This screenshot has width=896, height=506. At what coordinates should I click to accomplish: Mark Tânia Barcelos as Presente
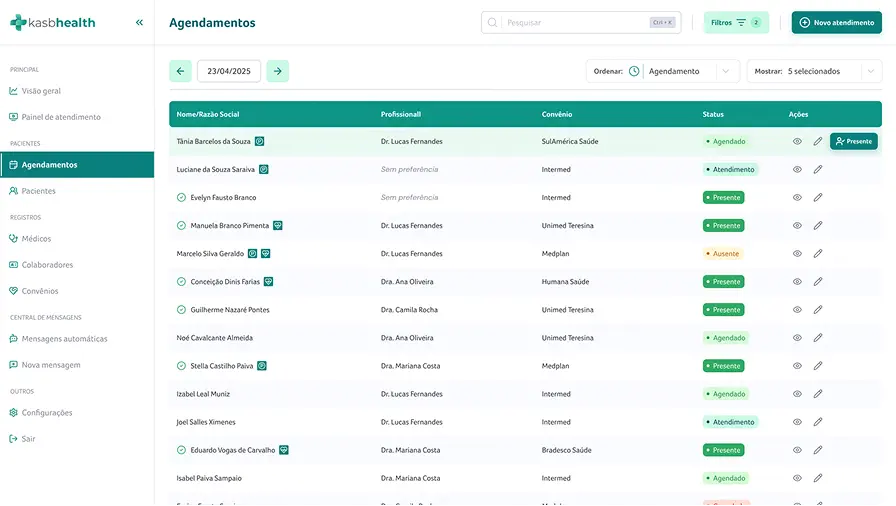(x=853, y=142)
